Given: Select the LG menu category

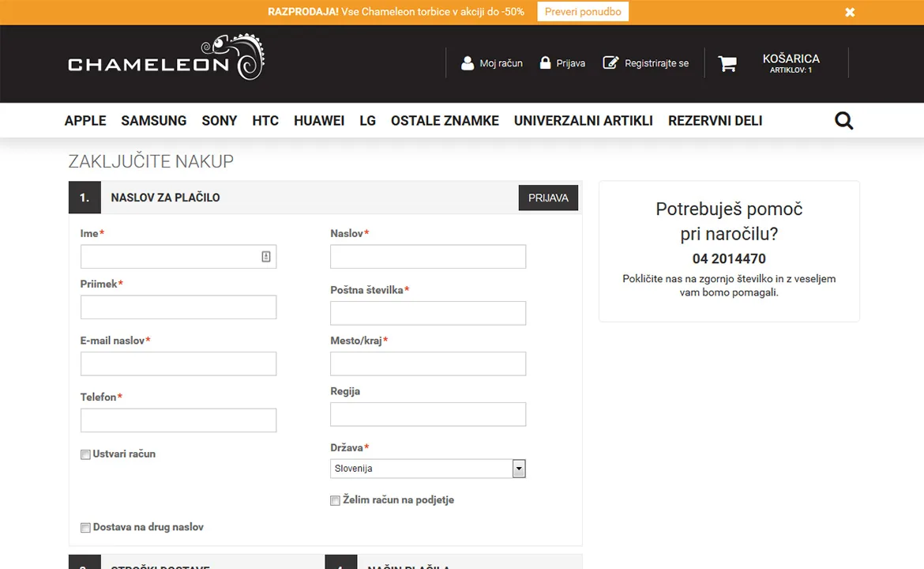Looking at the screenshot, I should click(368, 121).
